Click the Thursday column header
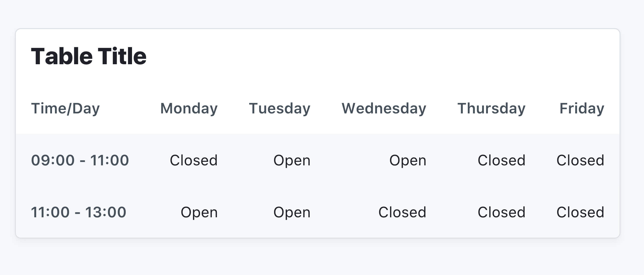Screen dimensions: 644x275 click(x=491, y=108)
